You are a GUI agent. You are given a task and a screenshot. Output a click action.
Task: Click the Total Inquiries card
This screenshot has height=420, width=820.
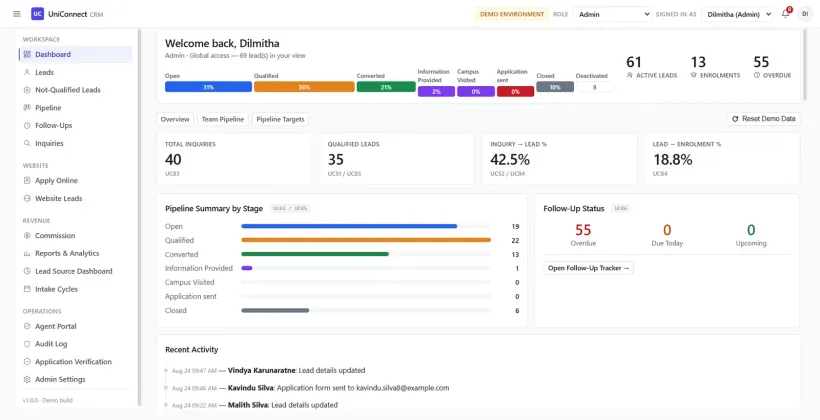click(234, 158)
